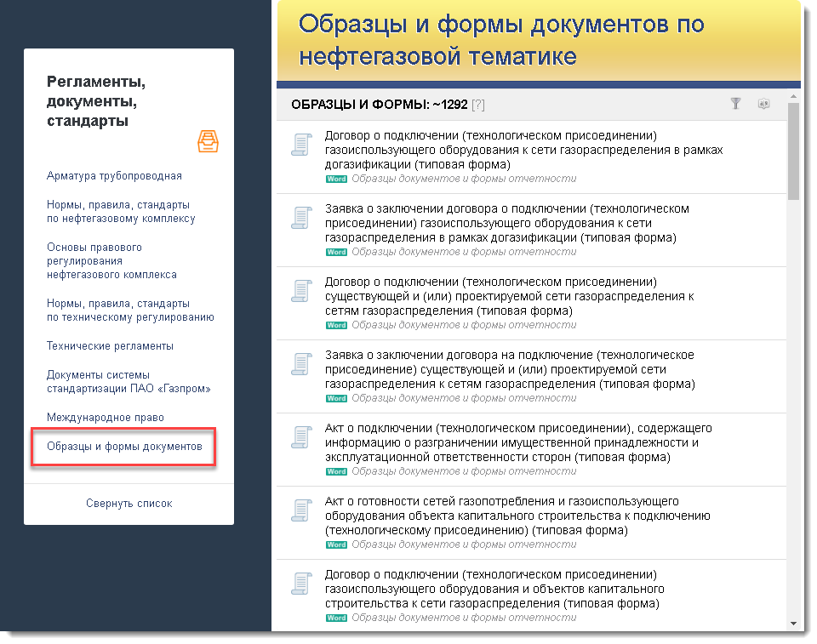Click 'Образцы документов и формы отчетности' under 'Акт о подключении'
This screenshot has width=817, height=644.
[464, 471]
